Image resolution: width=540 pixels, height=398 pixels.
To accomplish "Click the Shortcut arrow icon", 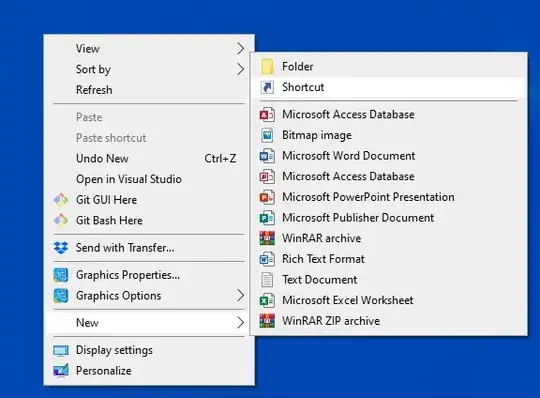I will point(267,87).
